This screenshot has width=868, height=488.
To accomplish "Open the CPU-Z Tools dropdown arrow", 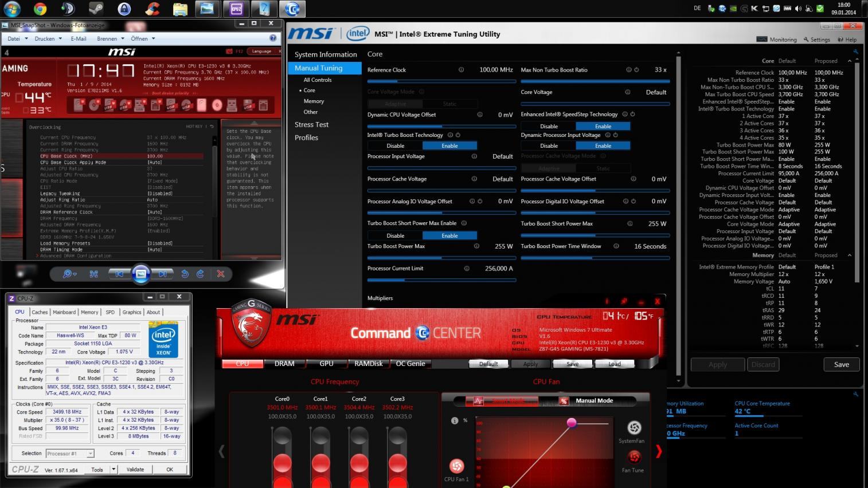I will point(114,469).
